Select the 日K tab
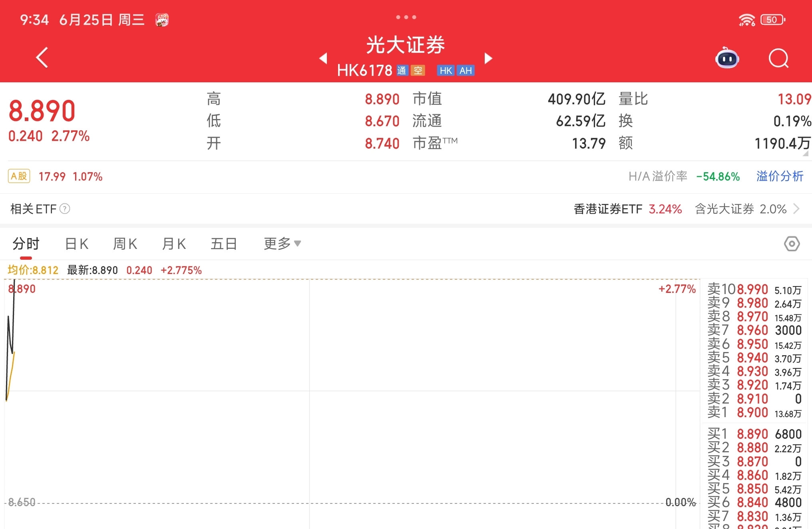This screenshot has width=812, height=529. 77,243
